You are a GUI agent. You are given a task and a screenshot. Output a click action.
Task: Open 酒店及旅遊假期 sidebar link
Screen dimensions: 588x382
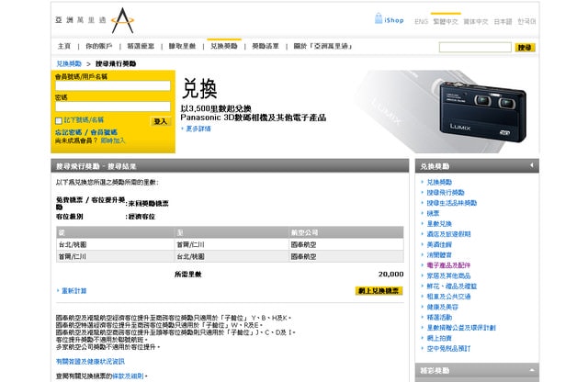tap(448, 234)
